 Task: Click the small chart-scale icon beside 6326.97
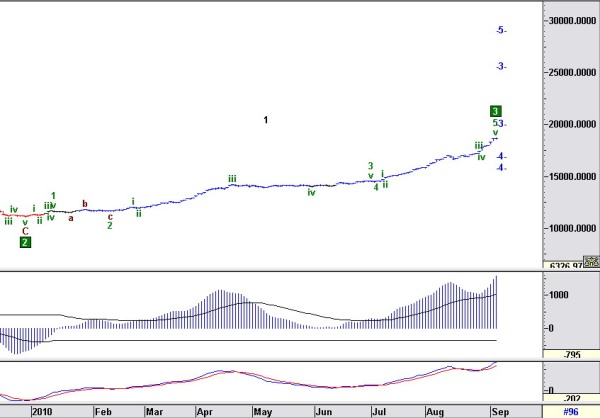[x=591, y=261]
